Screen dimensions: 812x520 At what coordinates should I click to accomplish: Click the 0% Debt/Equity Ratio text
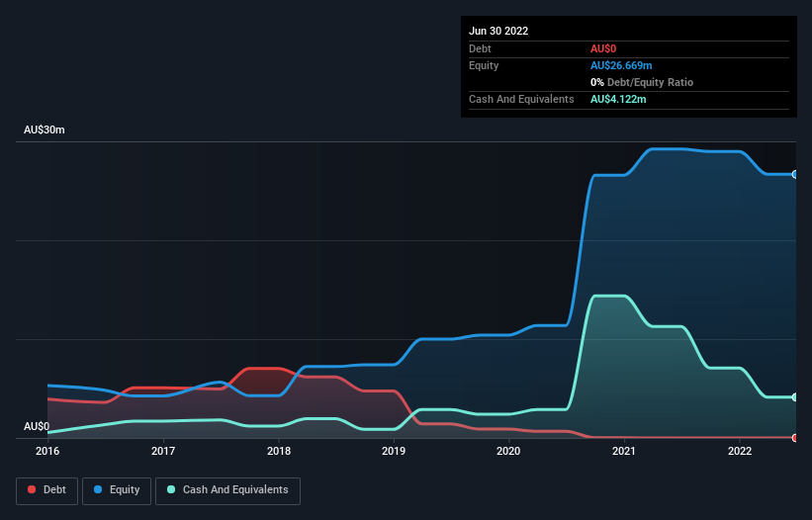[642, 82]
